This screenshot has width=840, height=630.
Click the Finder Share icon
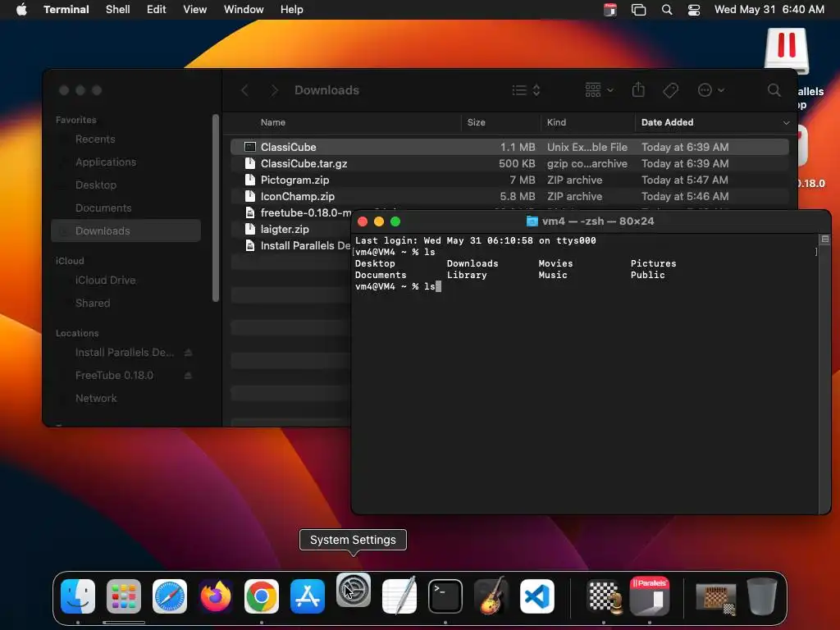(x=638, y=89)
